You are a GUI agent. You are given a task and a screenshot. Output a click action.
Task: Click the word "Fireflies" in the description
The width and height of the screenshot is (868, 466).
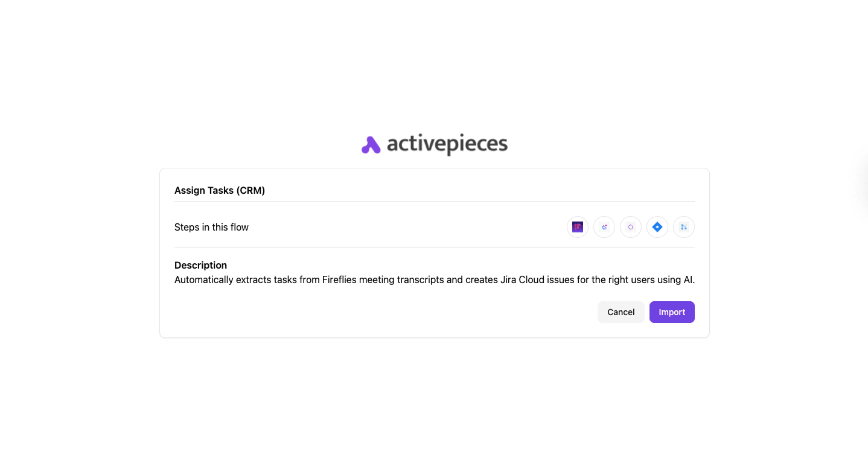click(x=339, y=279)
